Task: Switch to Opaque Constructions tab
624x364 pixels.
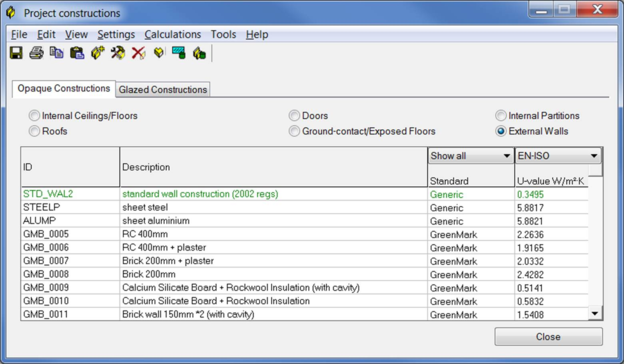Action: tap(64, 88)
